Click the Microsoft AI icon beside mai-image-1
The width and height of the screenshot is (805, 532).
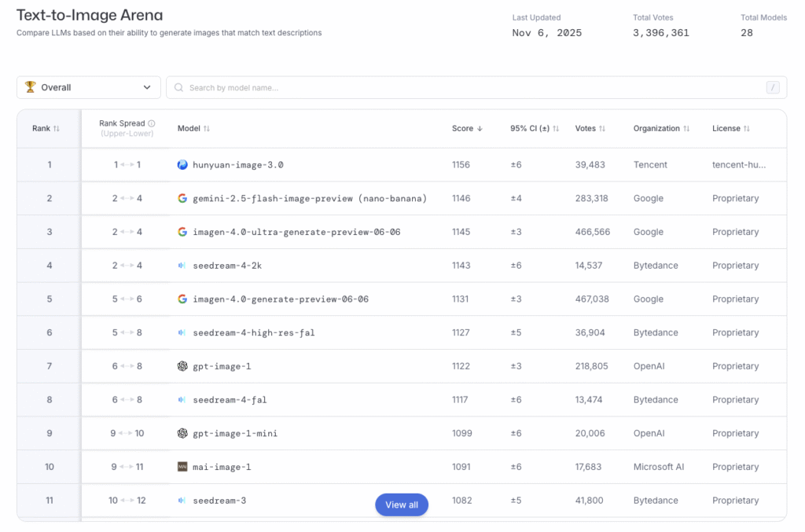click(x=182, y=467)
